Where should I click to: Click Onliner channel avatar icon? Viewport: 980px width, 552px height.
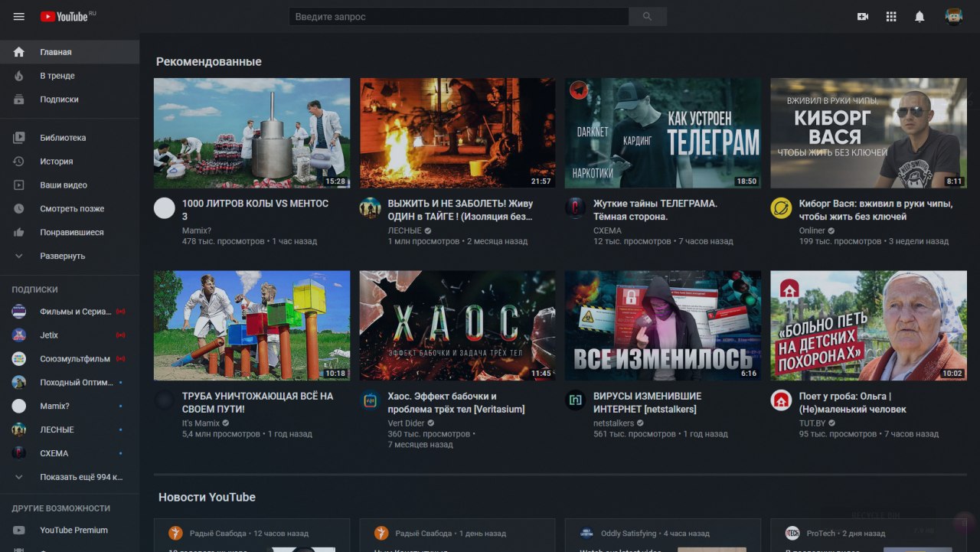(x=782, y=207)
